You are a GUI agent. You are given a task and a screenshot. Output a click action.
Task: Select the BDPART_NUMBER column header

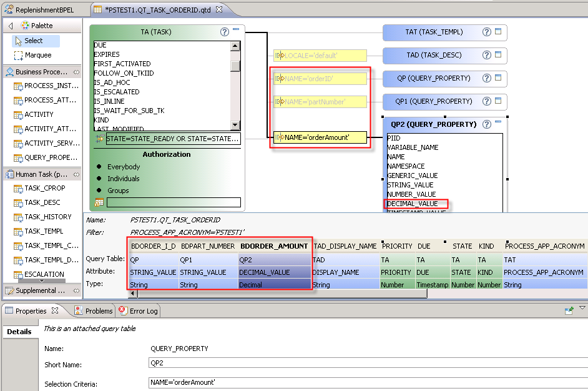tap(208, 246)
